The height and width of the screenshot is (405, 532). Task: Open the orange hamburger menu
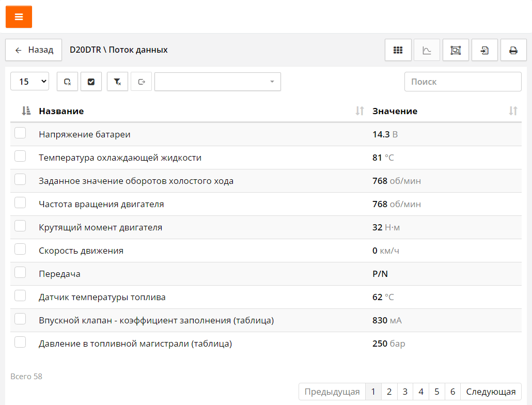[19, 17]
